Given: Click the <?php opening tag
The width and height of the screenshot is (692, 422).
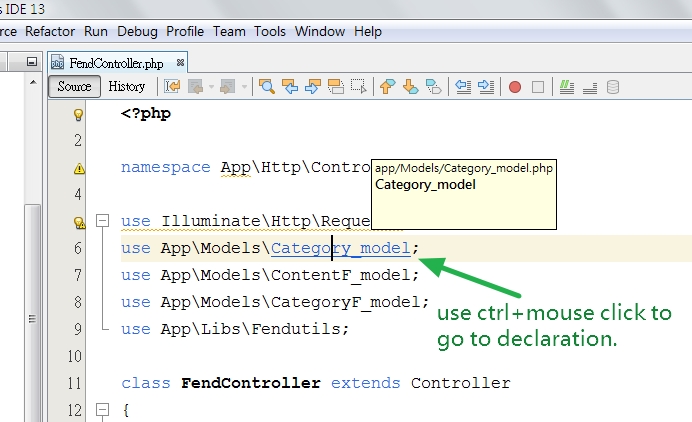Looking at the screenshot, I should pyautogui.click(x=146, y=113).
